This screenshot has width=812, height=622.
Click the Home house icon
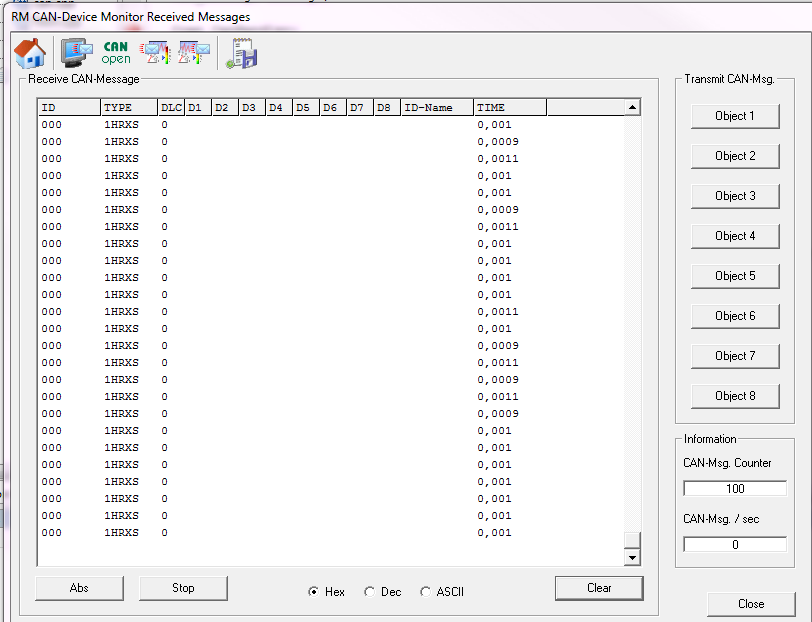30,52
